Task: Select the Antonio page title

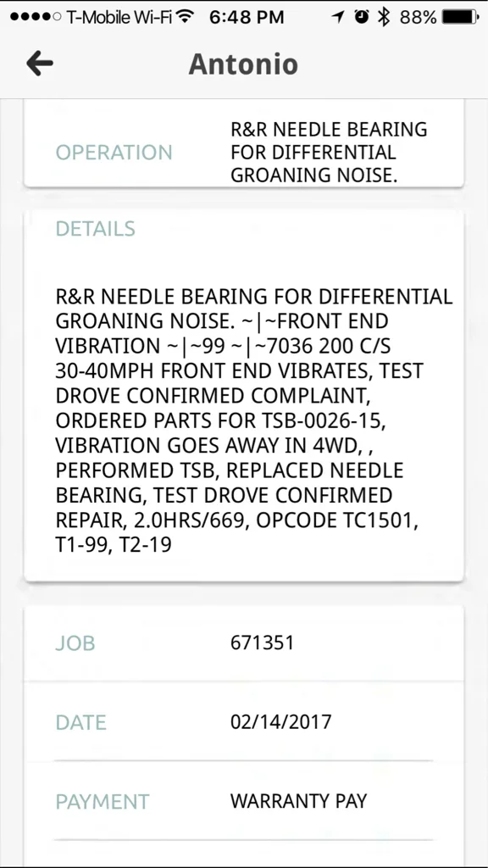Action: 243,64
